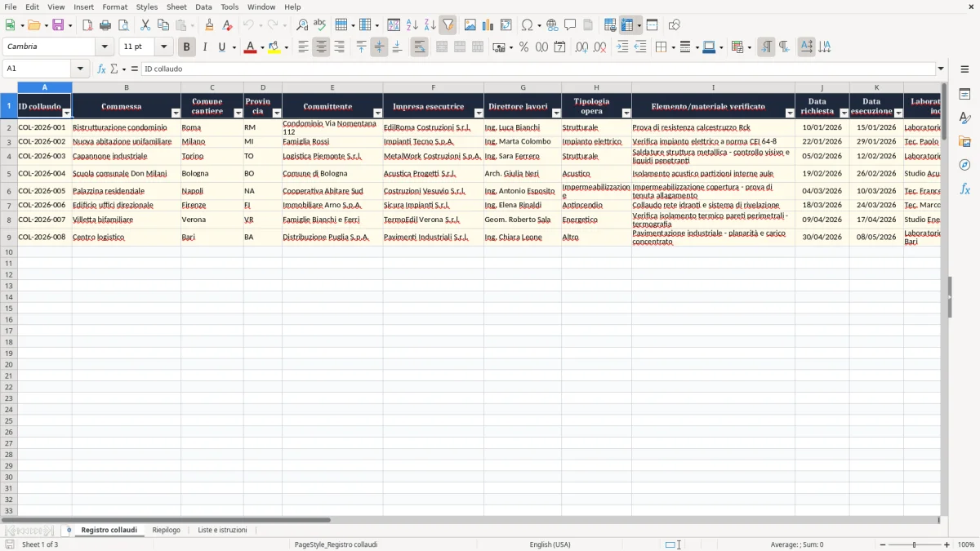Insert a chart
This screenshot has width=980, height=551.
(488, 25)
